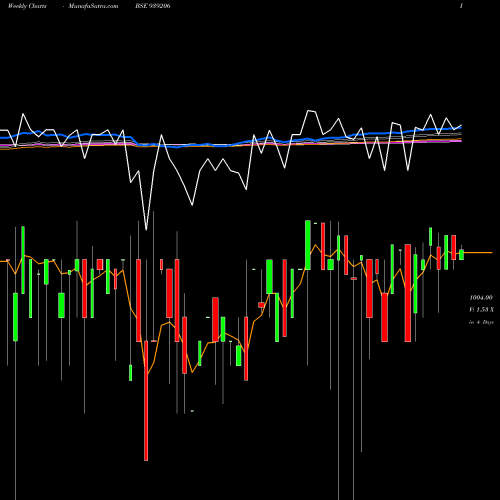This screenshot has width=500, height=500.
Task: Click the "MunafaSutra.com" label
Action: [x=93, y=6]
